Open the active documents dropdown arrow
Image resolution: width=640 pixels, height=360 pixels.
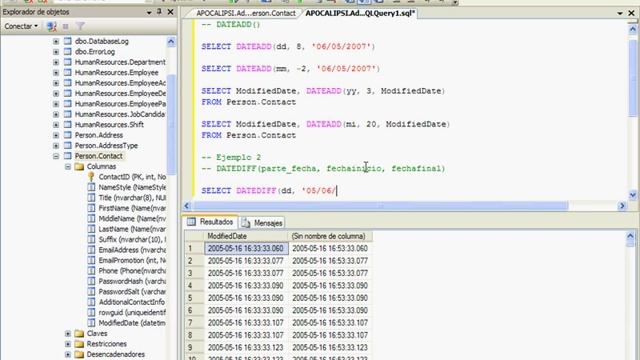pos(620,13)
